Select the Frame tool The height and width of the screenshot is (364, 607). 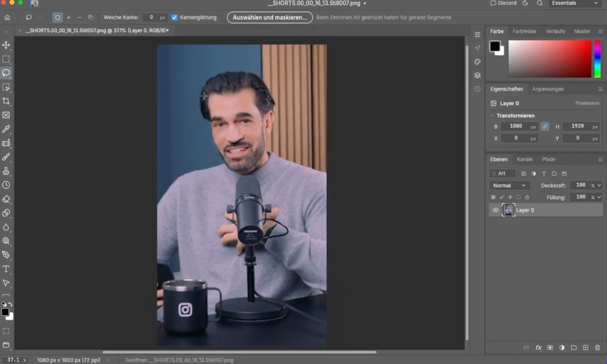click(x=6, y=115)
